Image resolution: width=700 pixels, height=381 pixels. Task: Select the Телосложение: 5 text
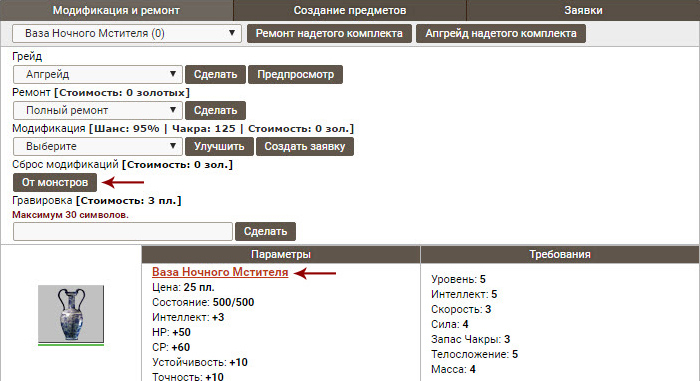[x=475, y=354]
